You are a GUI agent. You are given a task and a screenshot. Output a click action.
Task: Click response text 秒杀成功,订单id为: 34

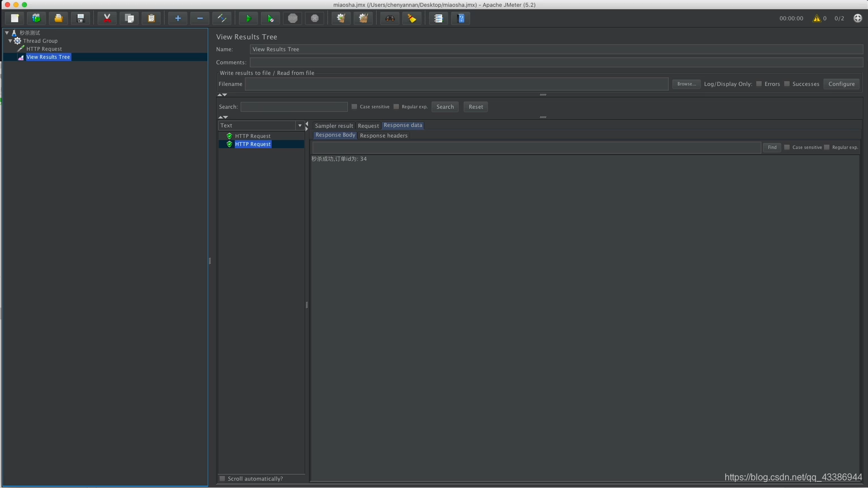[339, 159]
